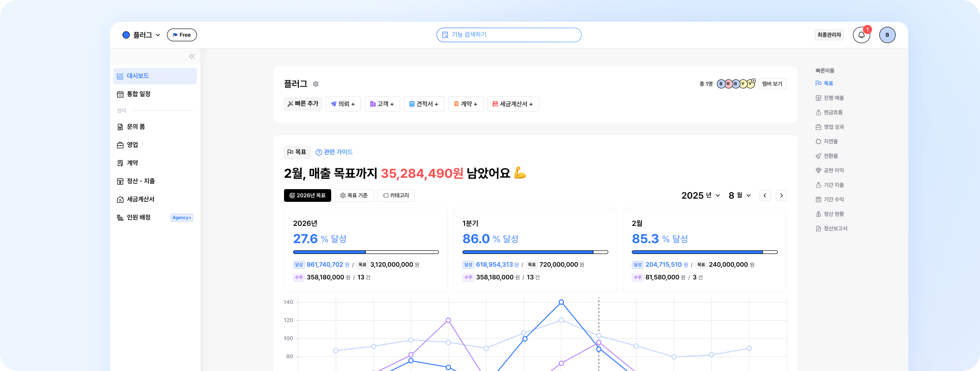Open 문의 폼 in the sidebar menu
This screenshot has width=980, height=371.
tap(155, 127)
